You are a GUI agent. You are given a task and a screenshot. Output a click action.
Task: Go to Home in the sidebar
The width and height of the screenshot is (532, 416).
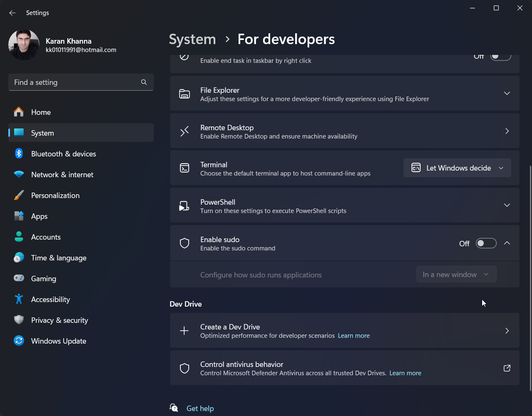point(81,112)
